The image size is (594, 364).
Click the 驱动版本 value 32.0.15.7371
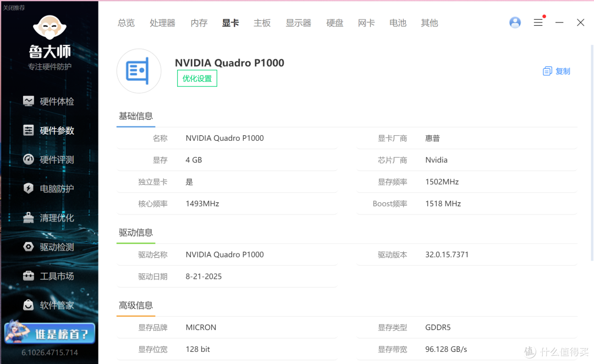click(x=447, y=255)
